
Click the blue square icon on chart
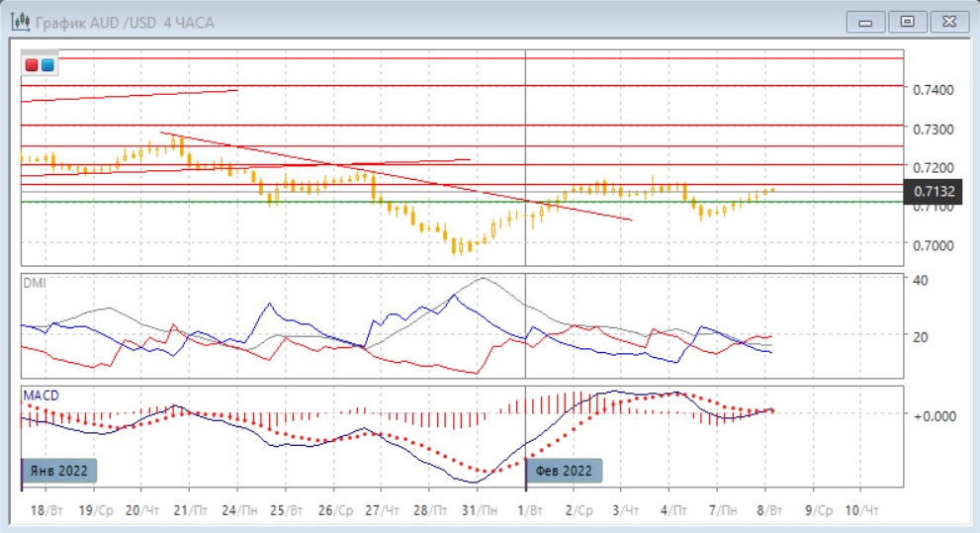[x=47, y=65]
